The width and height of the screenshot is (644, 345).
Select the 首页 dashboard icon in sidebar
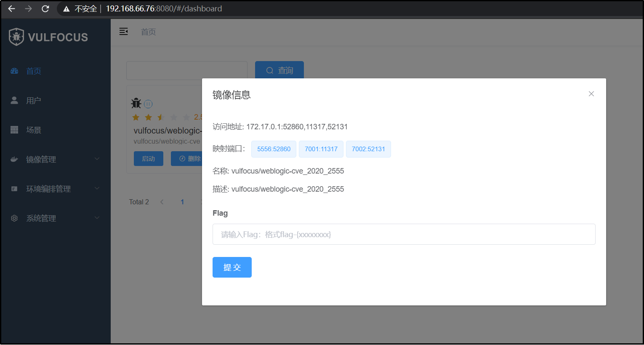coord(14,71)
